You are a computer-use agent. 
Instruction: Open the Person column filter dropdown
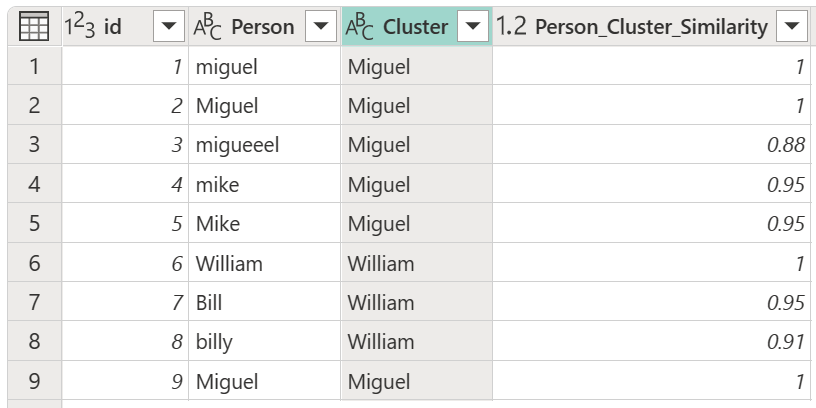pos(321,28)
